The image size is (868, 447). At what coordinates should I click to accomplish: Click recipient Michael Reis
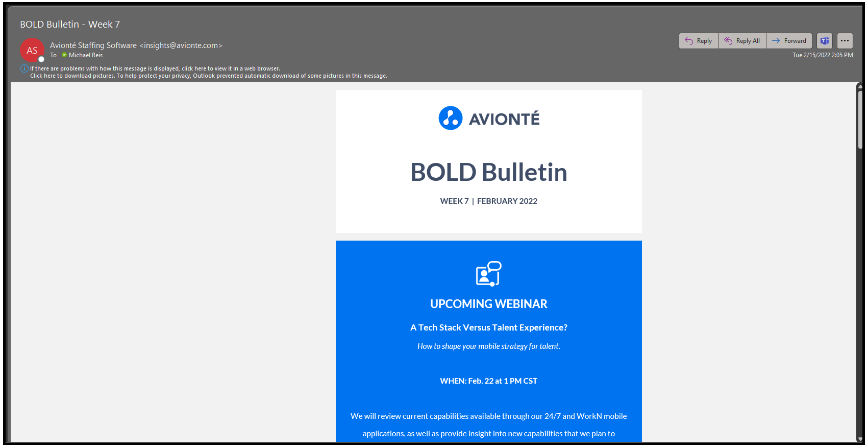pos(86,55)
